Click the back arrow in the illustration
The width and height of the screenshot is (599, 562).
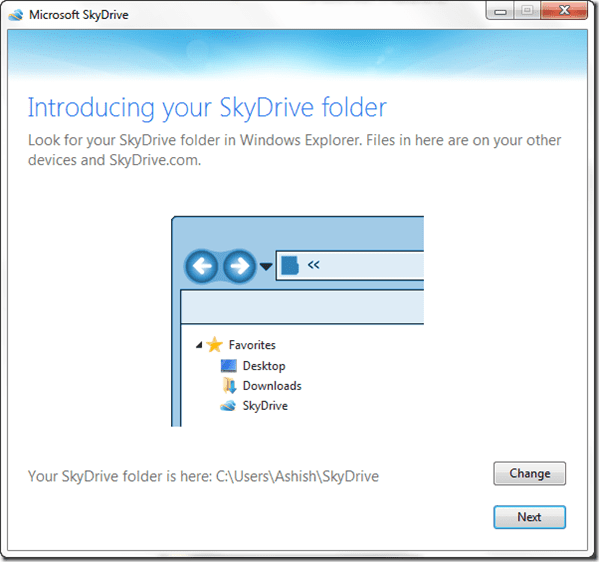[x=202, y=266]
